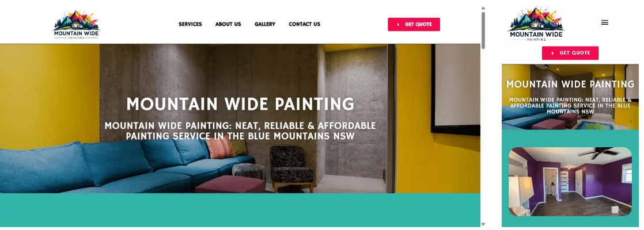644x230 pixels.
Task: Click the mobile preview hero tagline text
Action: pos(570,105)
